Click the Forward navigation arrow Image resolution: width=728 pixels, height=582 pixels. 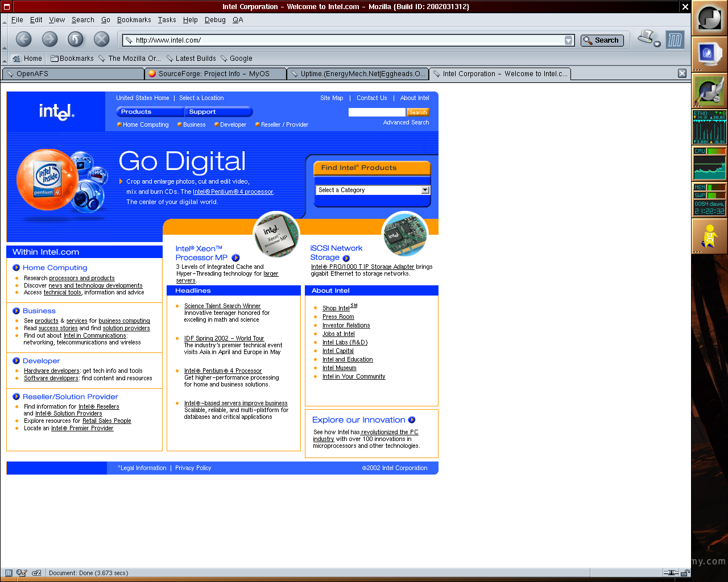(49, 39)
